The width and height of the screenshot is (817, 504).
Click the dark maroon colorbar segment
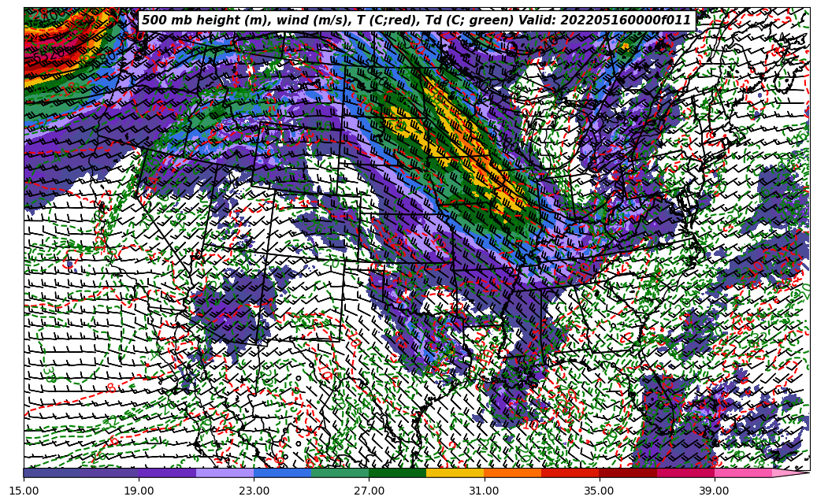click(x=627, y=473)
